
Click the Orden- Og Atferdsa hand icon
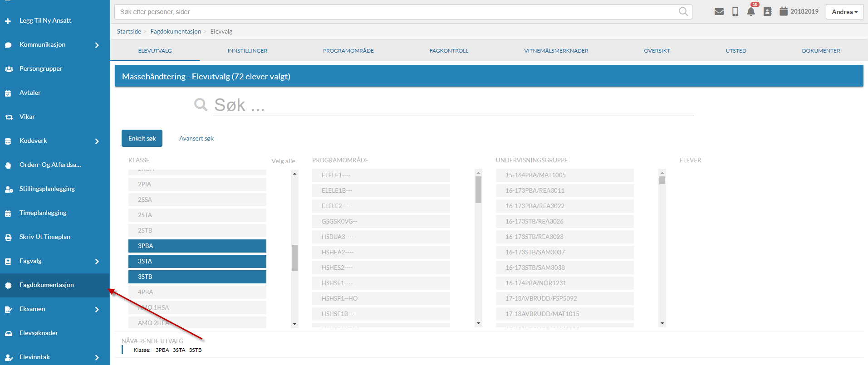click(x=8, y=165)
